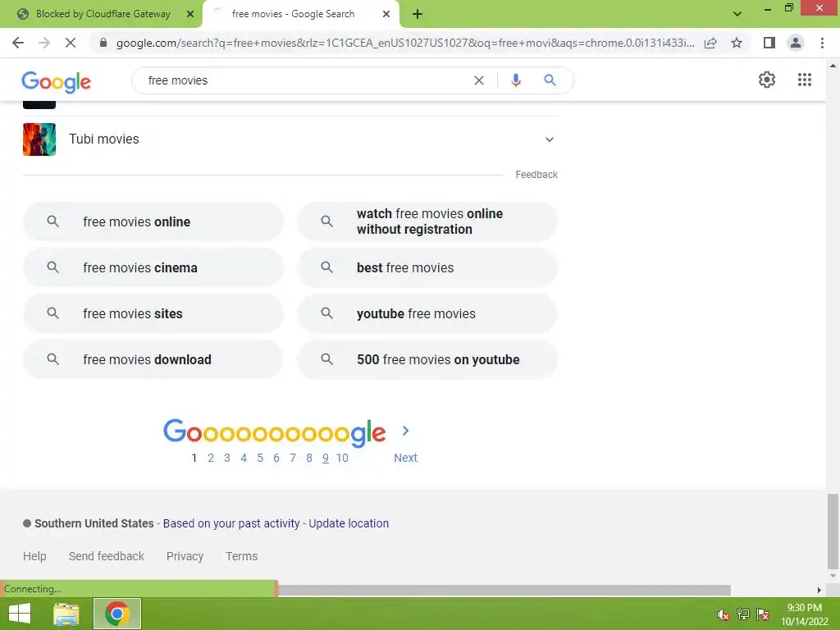The image size is (840, 630).
Task: Click the horizontal scrollbar right arrow
Action: 819,590
